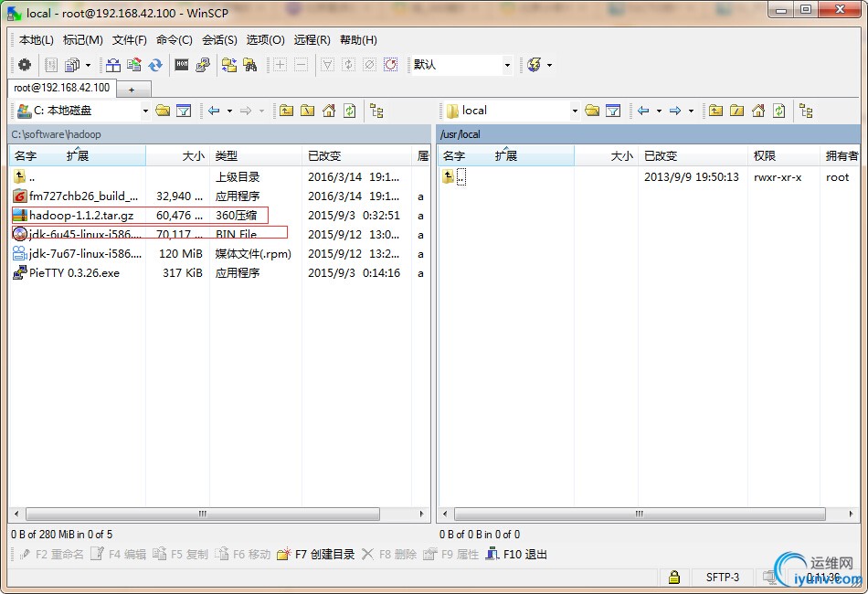Image resolution: width=868 pixels, height=594 pixels.
Task: Click remote panel home directory icon
Action: click(x=758, y=111)
